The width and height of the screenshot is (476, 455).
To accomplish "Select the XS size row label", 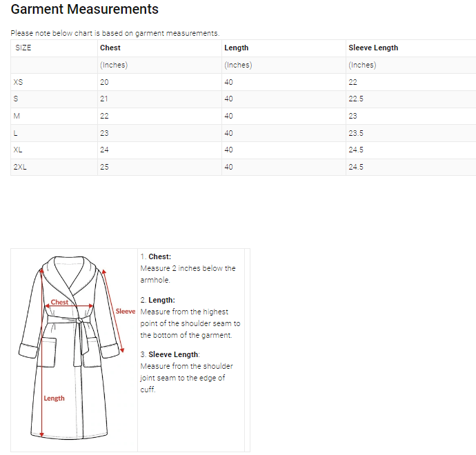I will coord(19,82).
